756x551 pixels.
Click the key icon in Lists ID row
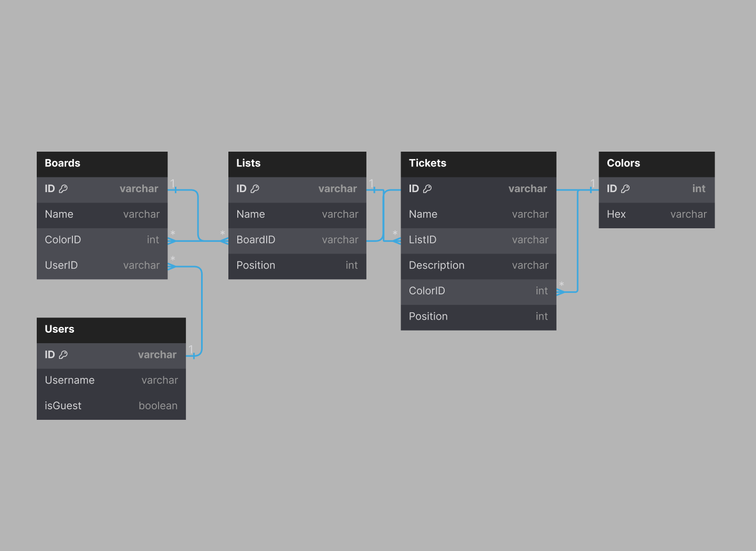[x=255, y=189]
